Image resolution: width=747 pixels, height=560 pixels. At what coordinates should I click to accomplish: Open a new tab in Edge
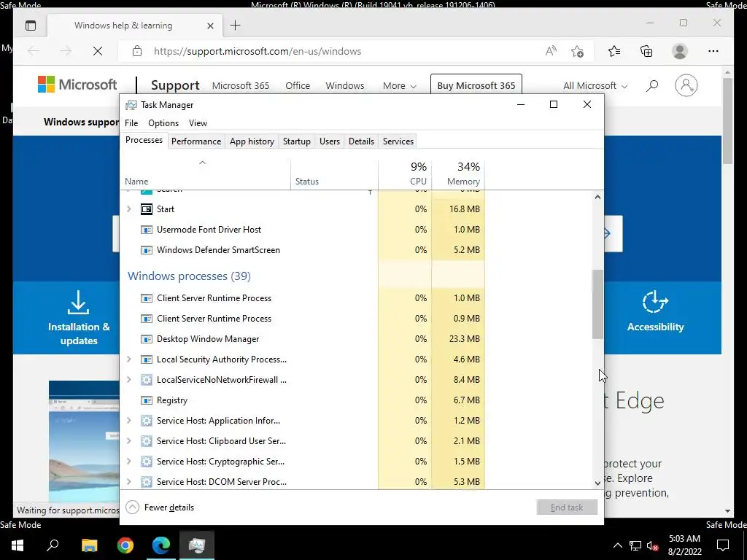click(x=236, y=26)
